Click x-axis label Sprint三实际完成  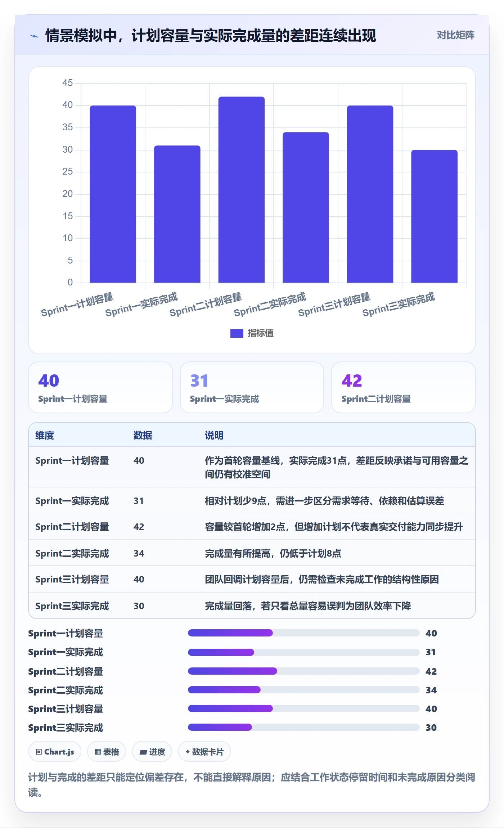pos(399,304)
